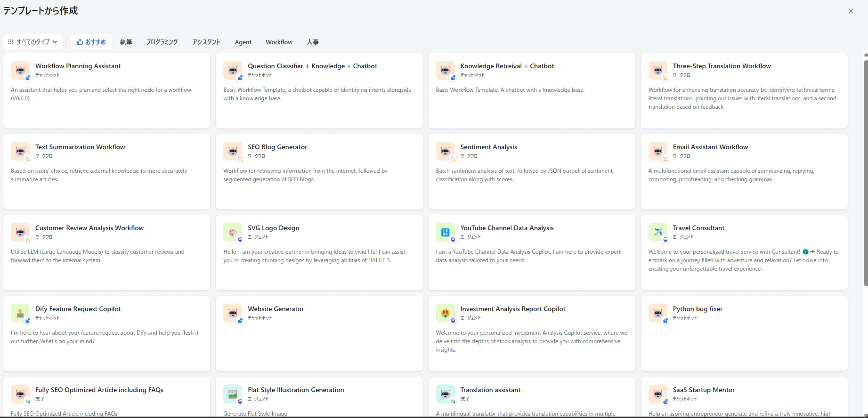Click the template list vertical scrollbar
The height and width of the screenshot is (418, 868).
866,173
